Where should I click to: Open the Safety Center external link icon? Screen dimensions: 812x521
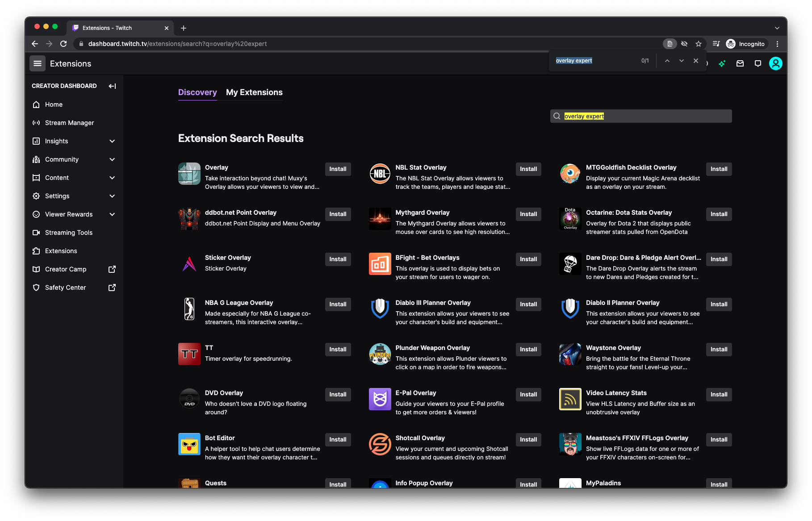[112, 288]
